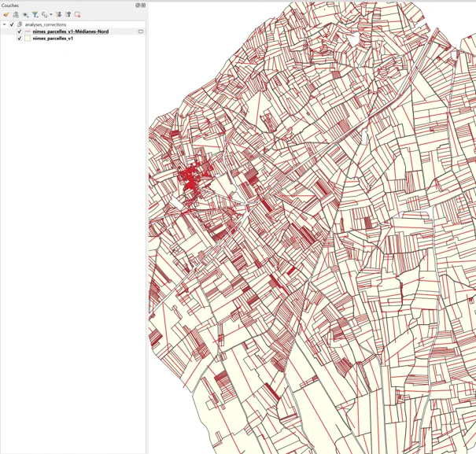This screenshot has width=476, height=454.
Task: Uncheck the nimes_parcelles_v1-Médianes-Nord layer
Action: [x=20, y=31]
